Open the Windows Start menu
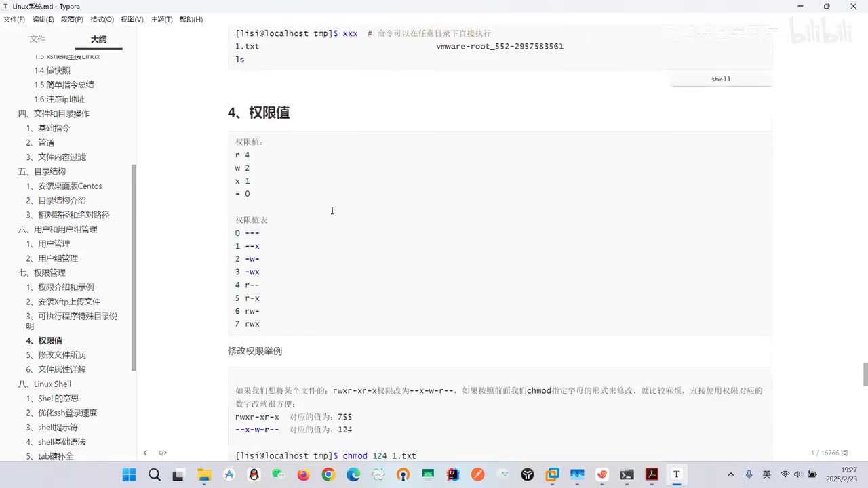868x488 pixels. [129, 474]
